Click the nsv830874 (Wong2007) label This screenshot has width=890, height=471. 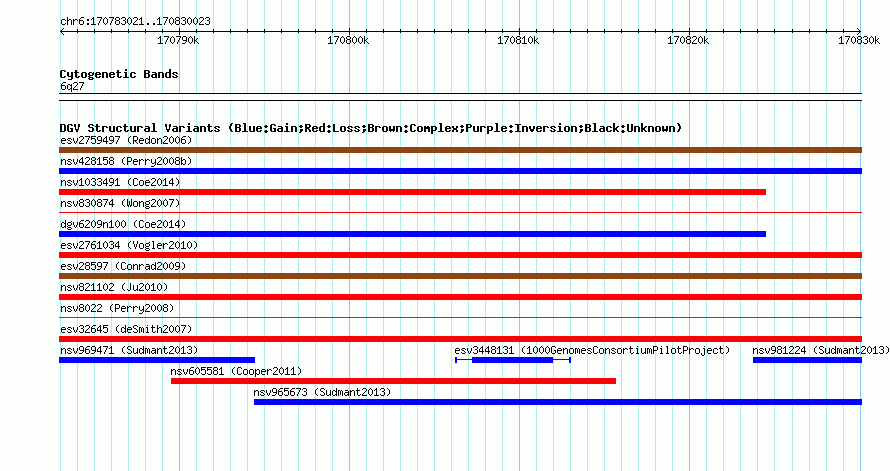[120, 203]
